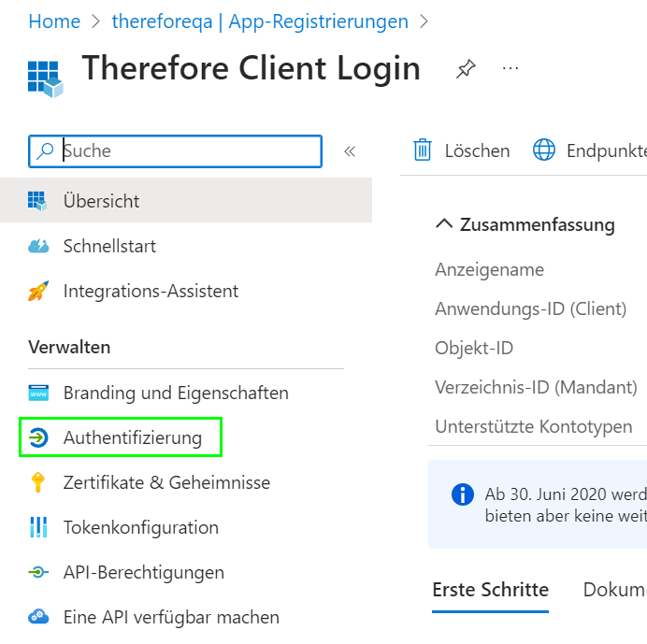This screenshot has width=647, height=644.
Task: Open the Home breadcrumb link
Action: (54, 21)
